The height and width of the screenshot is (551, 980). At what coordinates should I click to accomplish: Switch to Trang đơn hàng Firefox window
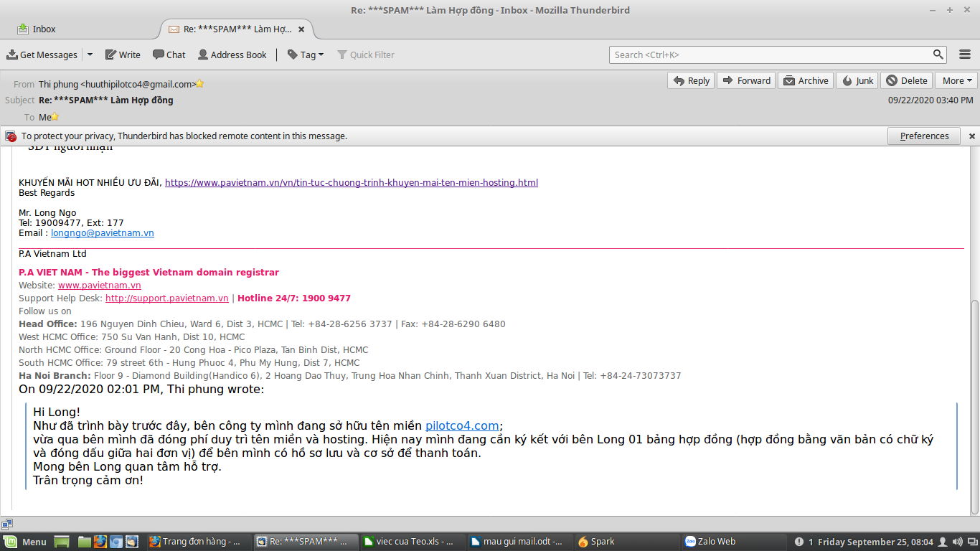[197, 542]
